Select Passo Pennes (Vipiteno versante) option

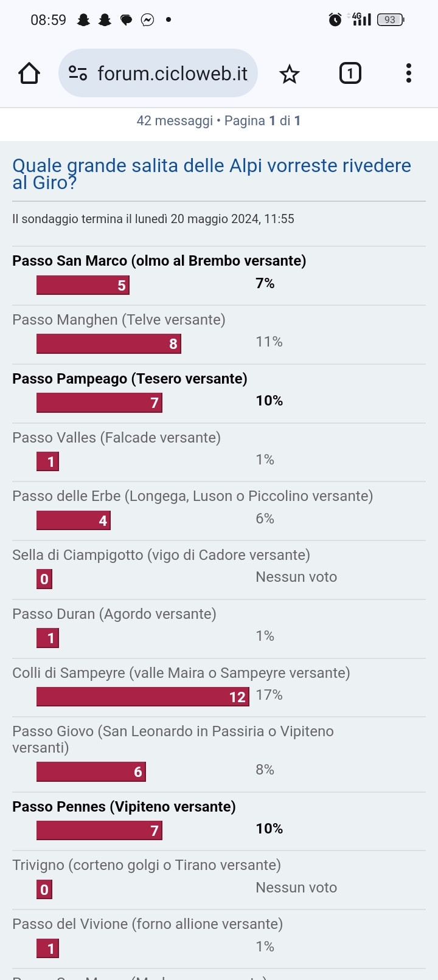click(124, 807)
